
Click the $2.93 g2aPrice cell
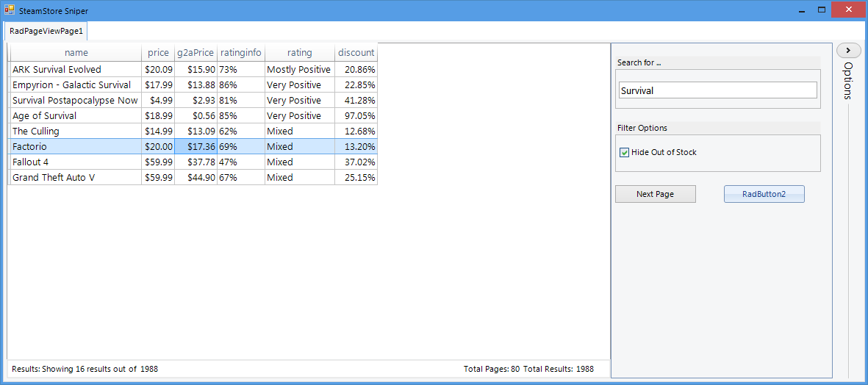(196, 100)
